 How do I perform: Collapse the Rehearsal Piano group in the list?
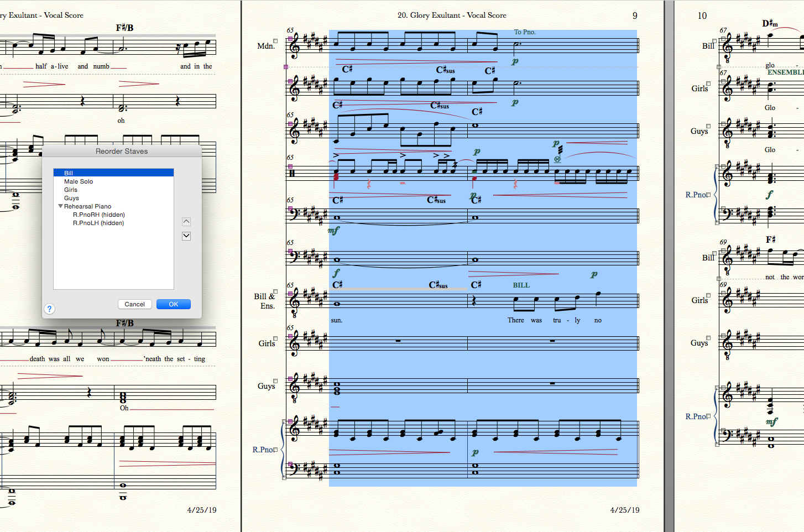60,206
